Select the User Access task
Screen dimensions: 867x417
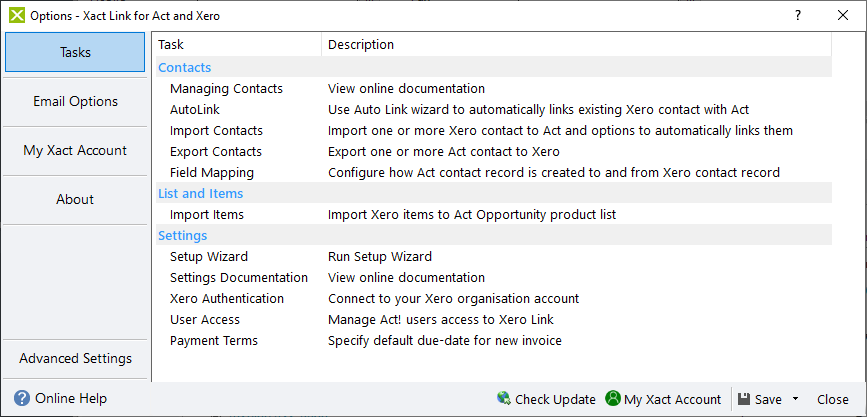coord(205,320)
